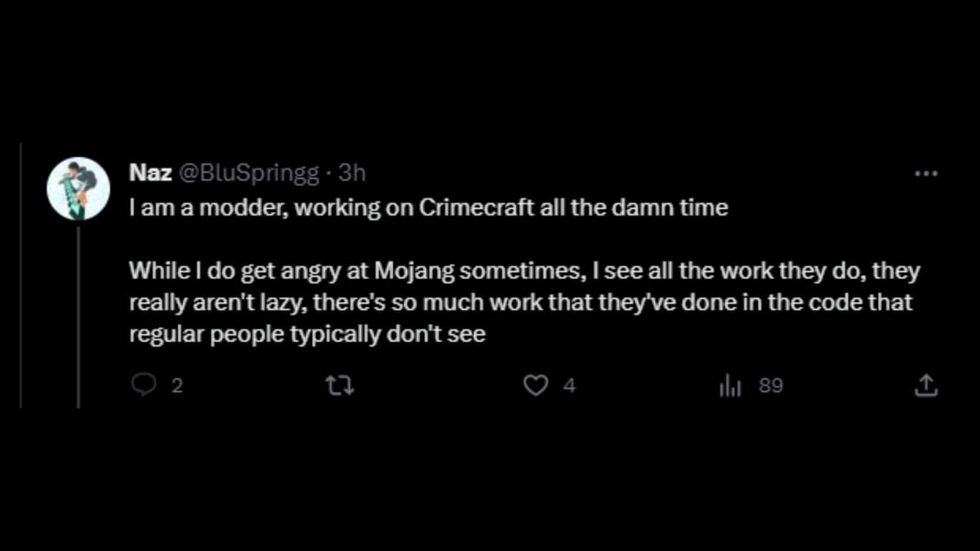Unlike the post using the heart icon

pyautogui.click(x=536, y=384)
